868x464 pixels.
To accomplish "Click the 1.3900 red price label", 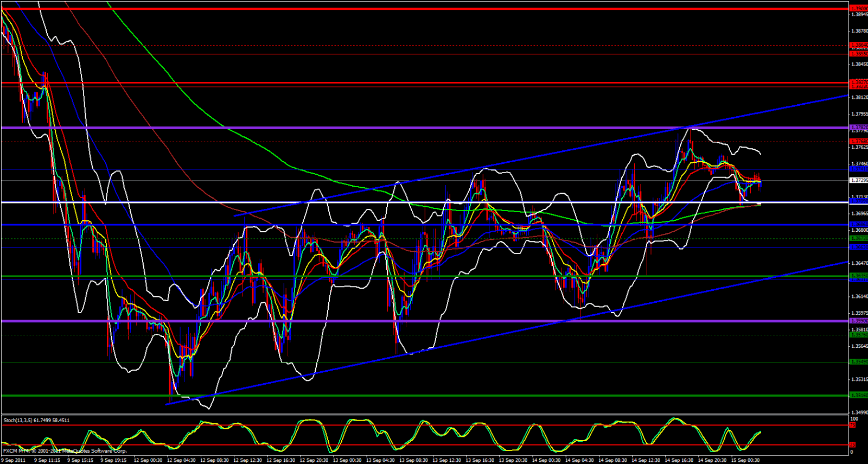I will (858, 9).
